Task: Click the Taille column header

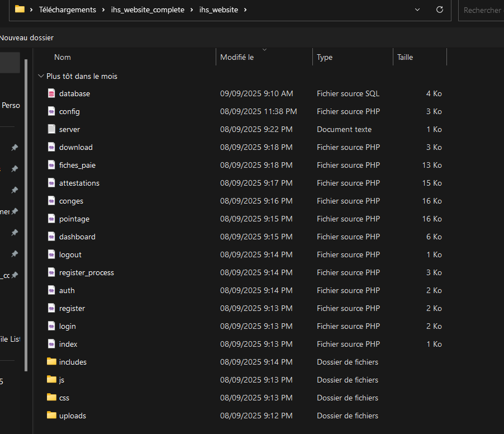Action: pos(405,57)
